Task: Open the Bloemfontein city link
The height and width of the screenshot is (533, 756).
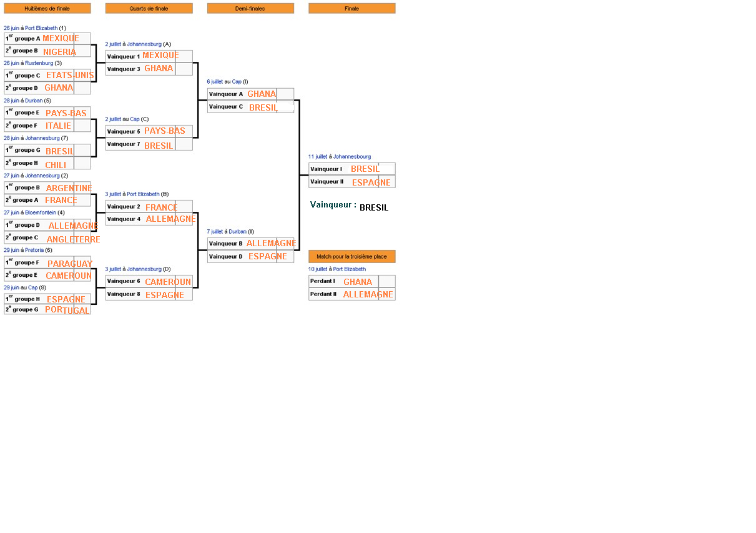Action: click(41, 212)
